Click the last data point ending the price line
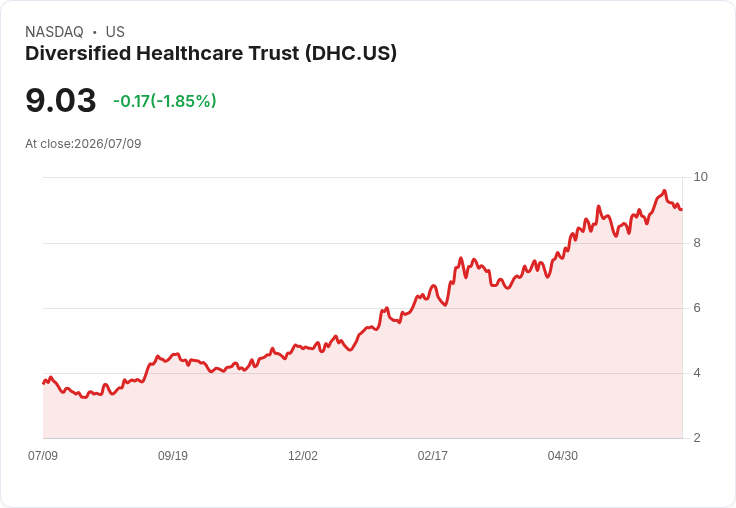Image resolution: width=736 pixels, height=508 pixels. point(682,209)
